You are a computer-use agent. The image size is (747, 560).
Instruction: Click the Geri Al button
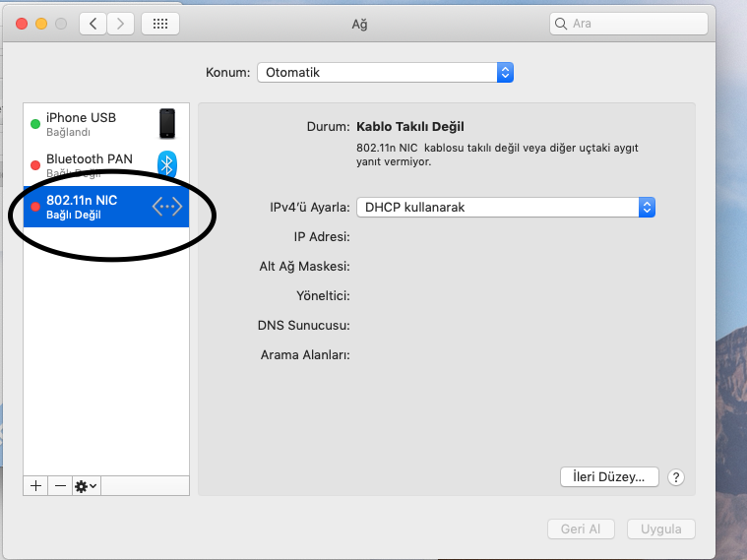[581, 529]
